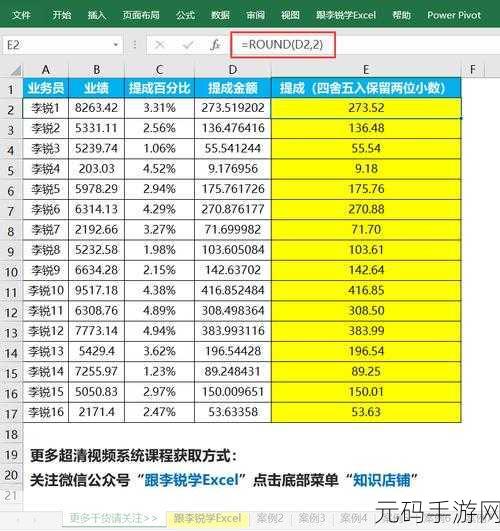The height and width of the screenshot is (531, 500).
Task: Select cell containing 李锐1
Action: (x=46, y=108)
